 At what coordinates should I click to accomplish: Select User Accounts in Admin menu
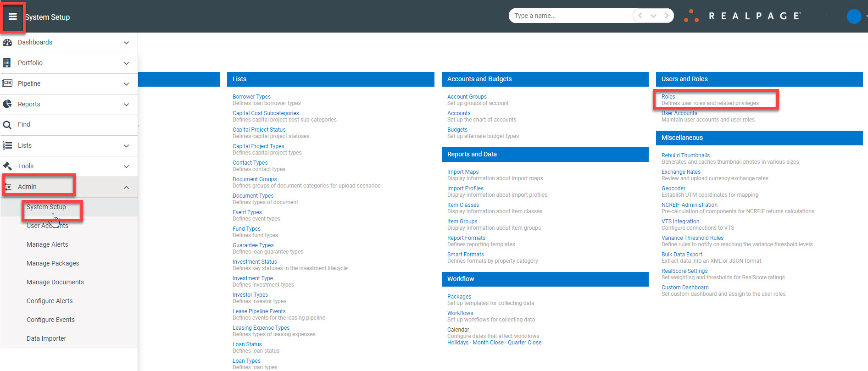pos(47,226)
